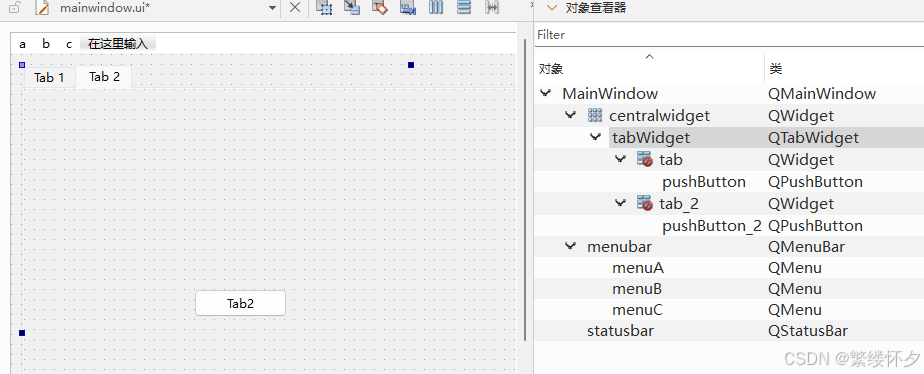The width and height of the screenshot is (924, 374).
Task: Select tabWidget in the object tree
Action: 651,138
